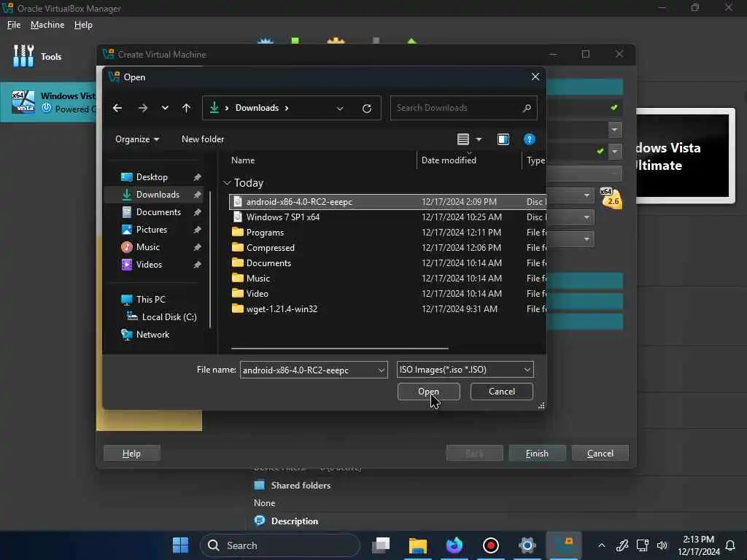Select the Programs folder
The width and height of the screenshot is (747, 560).
click(387, 233)
